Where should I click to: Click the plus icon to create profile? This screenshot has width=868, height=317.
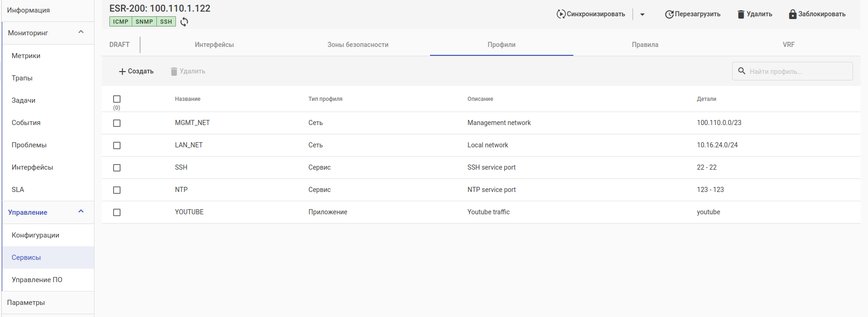(x=122, y=72)
